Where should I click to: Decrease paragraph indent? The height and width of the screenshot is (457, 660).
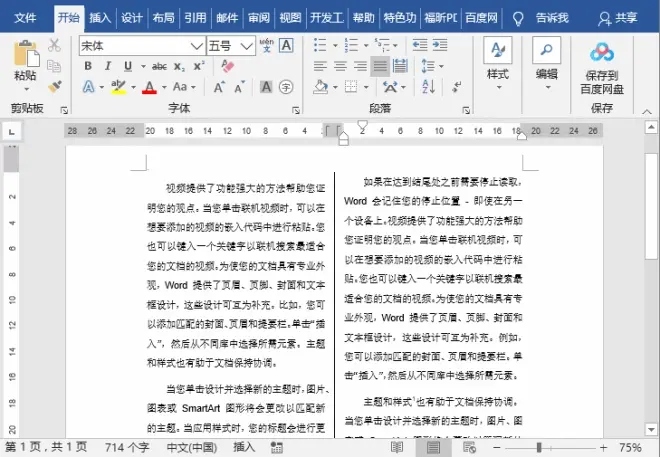tap(420, 45)
